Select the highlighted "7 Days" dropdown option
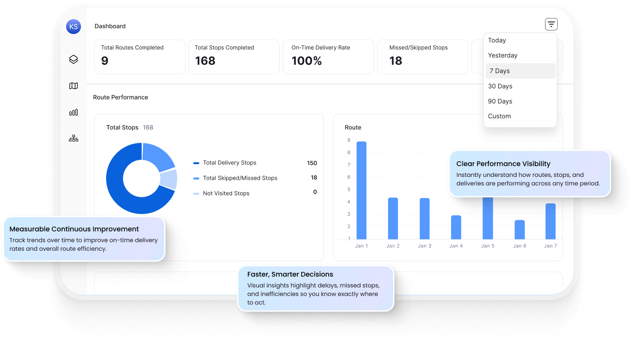The image size is (644, 353). 499,71
